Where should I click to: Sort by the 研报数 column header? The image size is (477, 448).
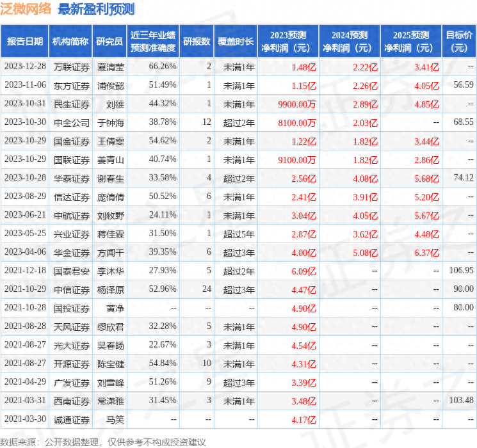coord(197,42)
